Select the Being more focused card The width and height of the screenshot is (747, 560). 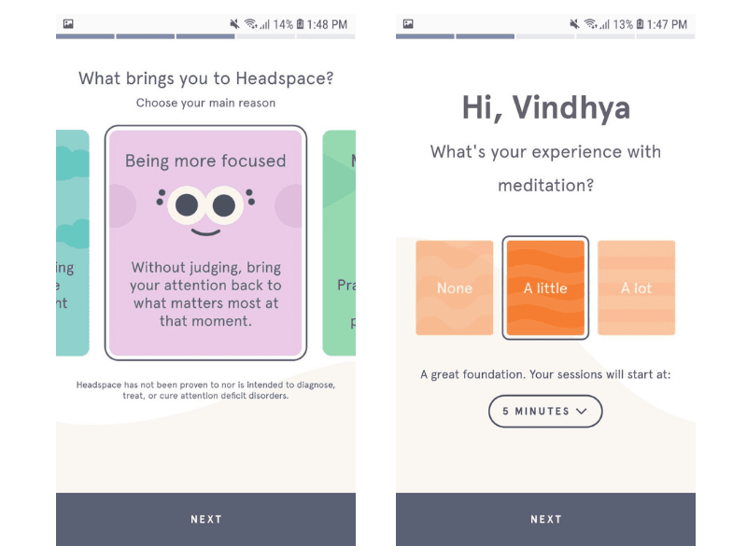pos(205,243)
